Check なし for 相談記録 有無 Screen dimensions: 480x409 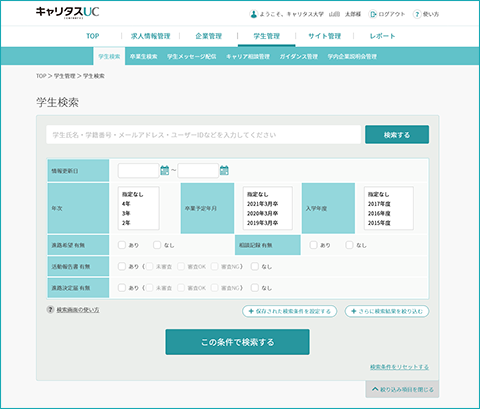click(x=349, y=245)
